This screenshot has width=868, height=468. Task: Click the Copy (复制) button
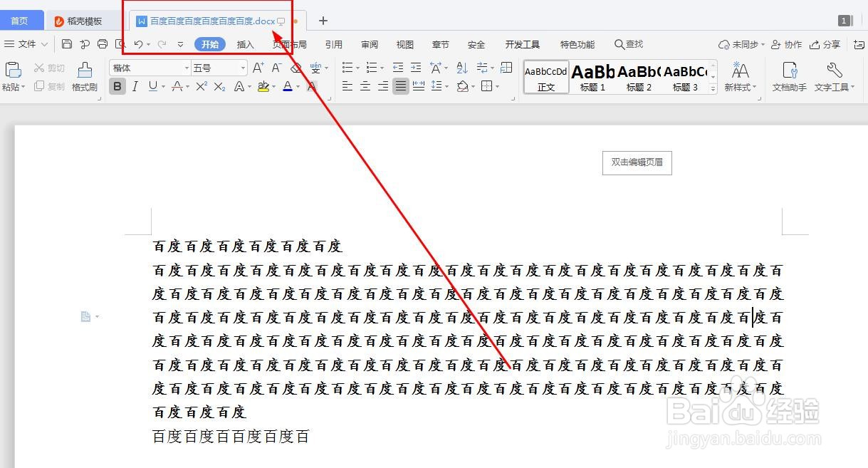click(49, 86)
